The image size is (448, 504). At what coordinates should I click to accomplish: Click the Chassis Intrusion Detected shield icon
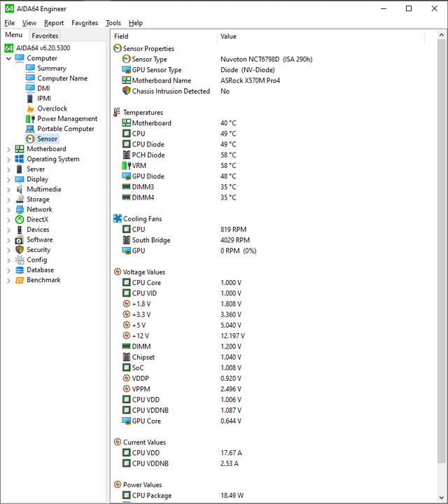coord(126,91)
